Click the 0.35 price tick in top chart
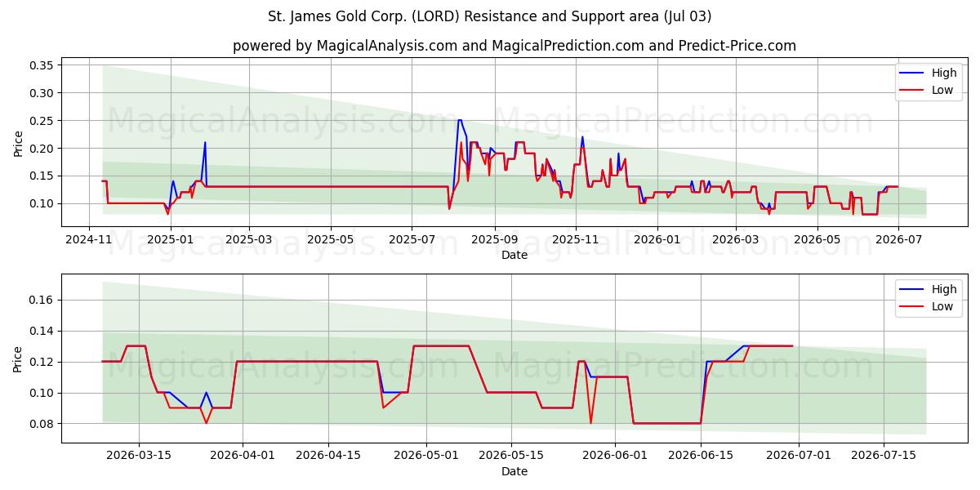 click(x=42, y=65)
